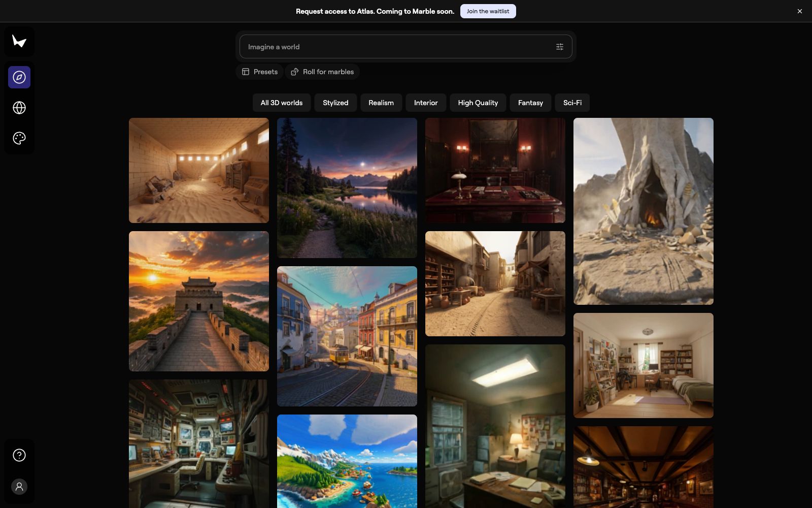Image resolution: width=812 pixels, height=508 pixels.
Task: Open the sunset mountain lake world
Action: coord(347,188)
